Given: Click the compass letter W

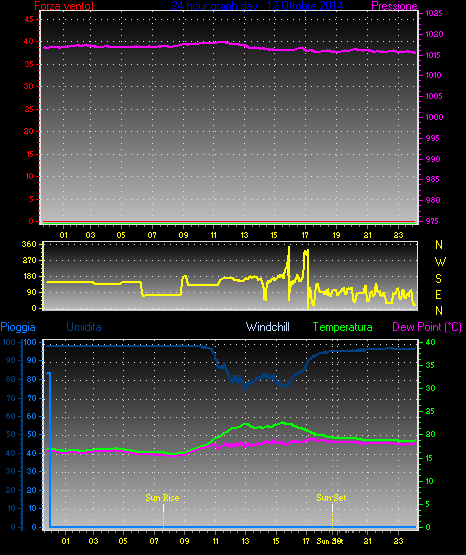Looking at the screenshot, I should pyautogui.click(x=440, y=262).
